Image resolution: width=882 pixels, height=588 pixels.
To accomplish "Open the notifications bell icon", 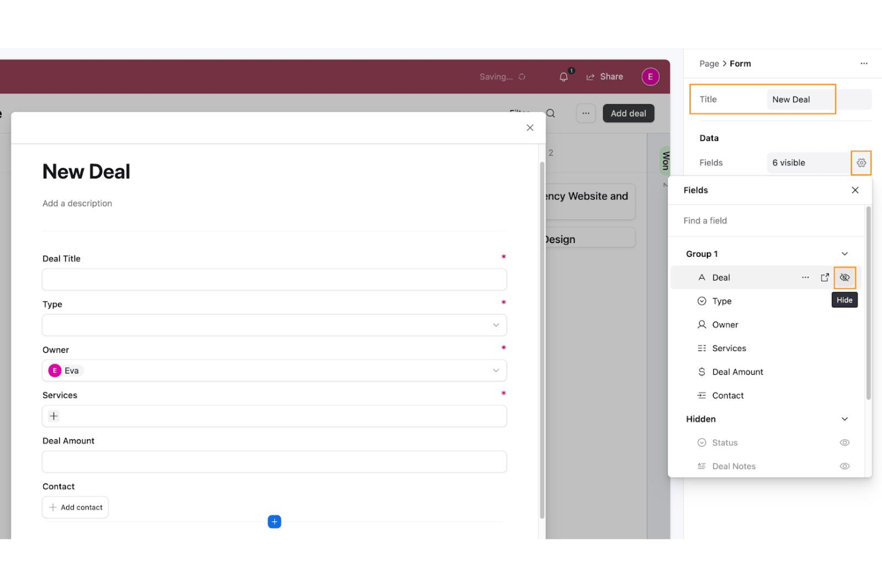I will point(564,77).
